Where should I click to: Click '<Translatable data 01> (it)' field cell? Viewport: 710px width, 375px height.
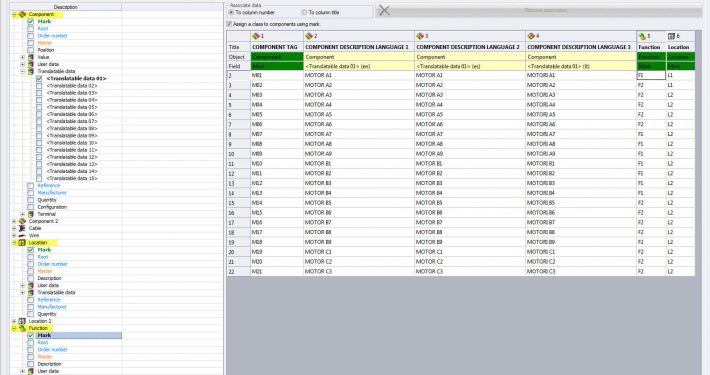tap(580, 66)
